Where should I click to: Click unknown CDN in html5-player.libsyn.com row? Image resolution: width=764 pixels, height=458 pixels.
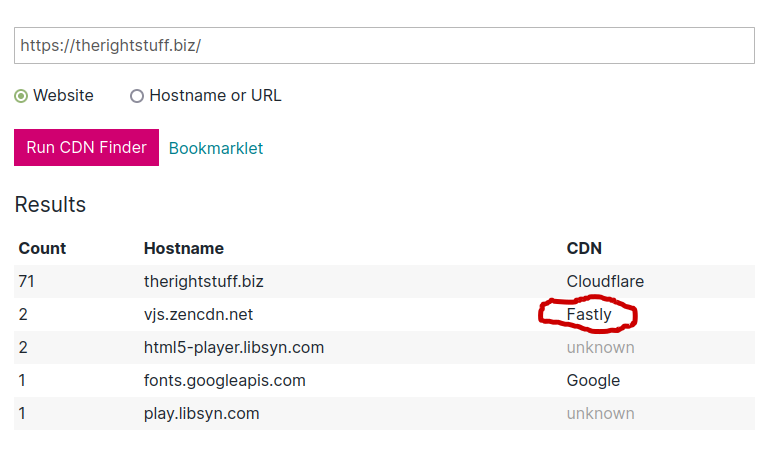(600, 347)
